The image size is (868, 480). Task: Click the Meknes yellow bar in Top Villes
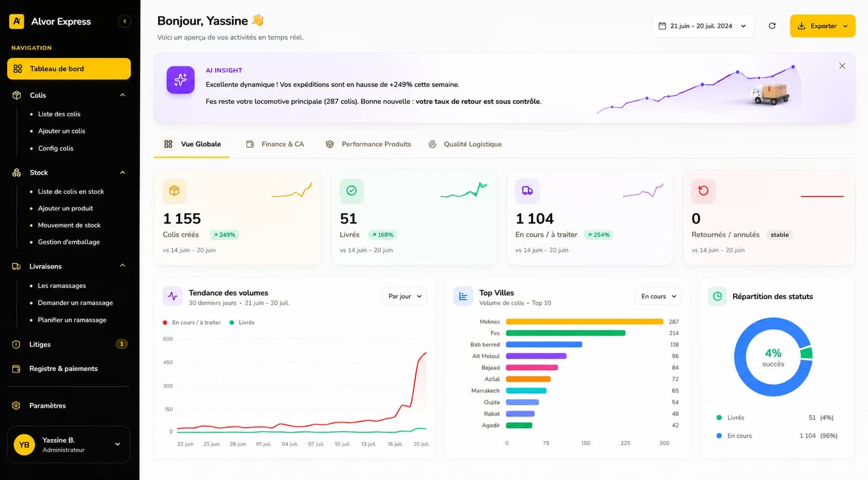point(584,322)
